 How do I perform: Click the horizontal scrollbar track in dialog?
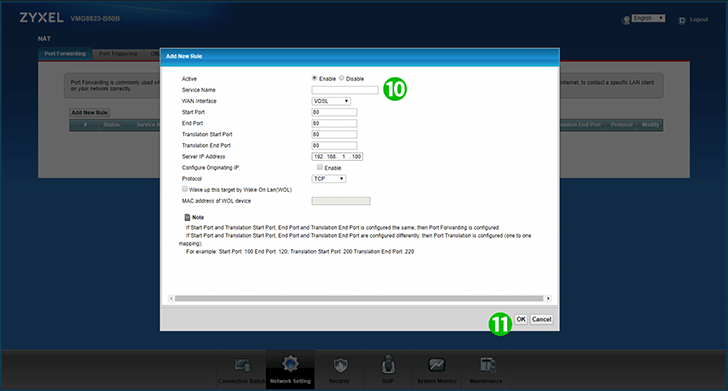359,299
